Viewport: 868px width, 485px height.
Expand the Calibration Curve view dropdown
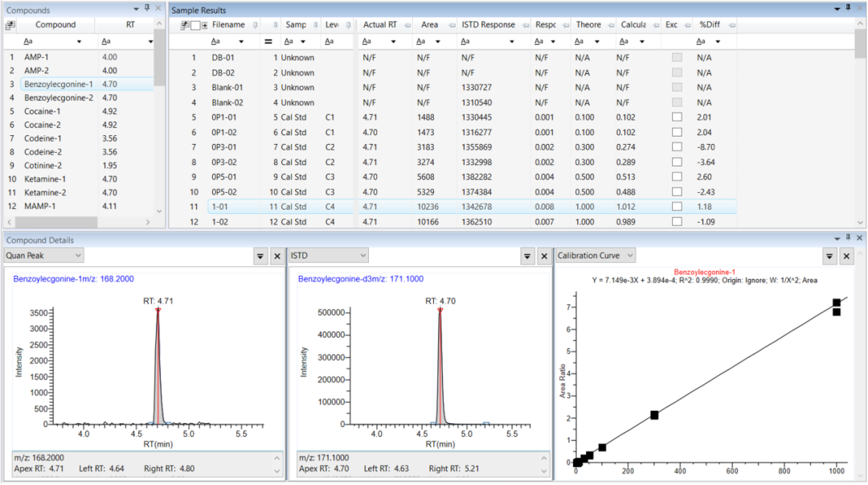coord(629,256)
